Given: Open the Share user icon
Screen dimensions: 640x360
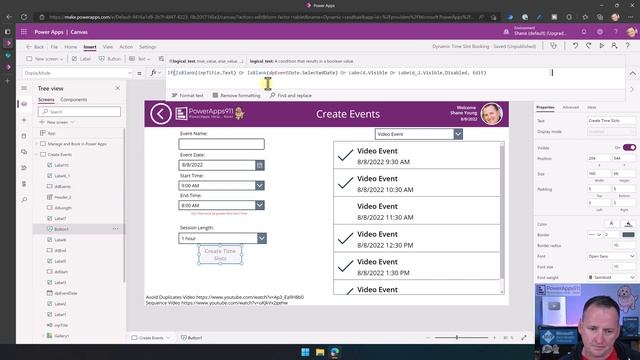Looking at the screenshot, I should coord(614,46).
